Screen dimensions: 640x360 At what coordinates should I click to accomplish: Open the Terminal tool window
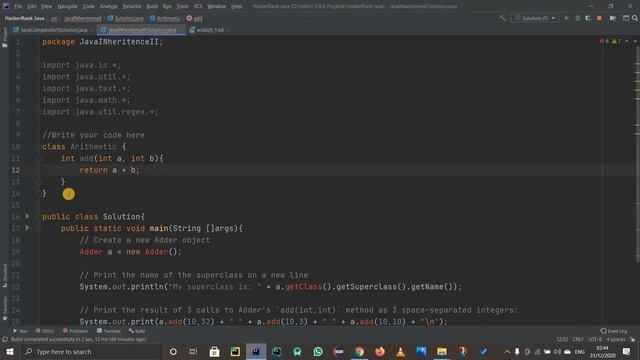(109, 331)
